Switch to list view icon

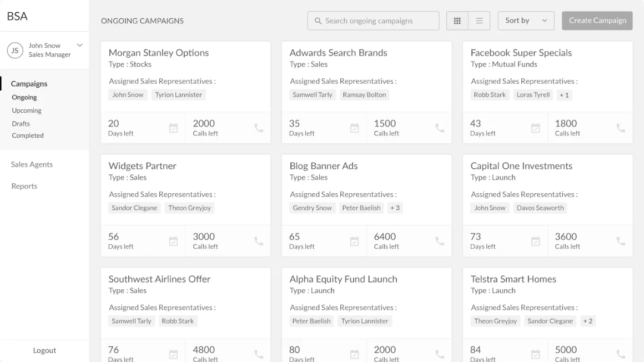(x=479, y=21)
